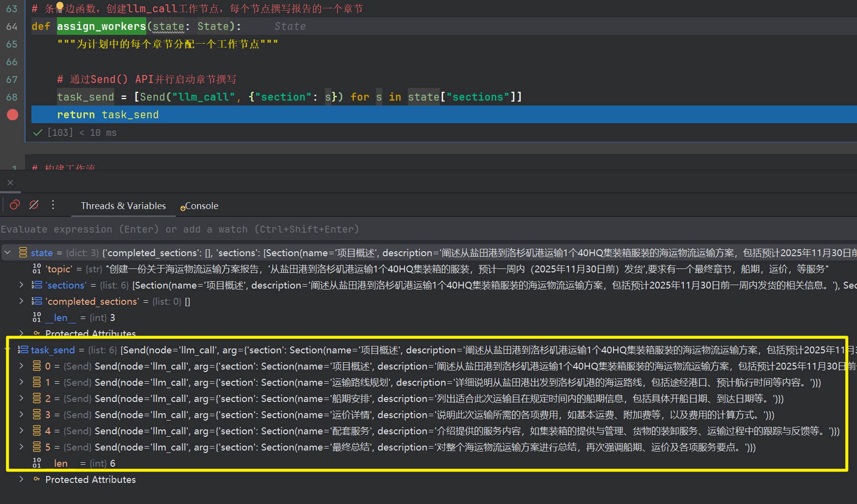Open the debugger more options menu

pos(53,205)
